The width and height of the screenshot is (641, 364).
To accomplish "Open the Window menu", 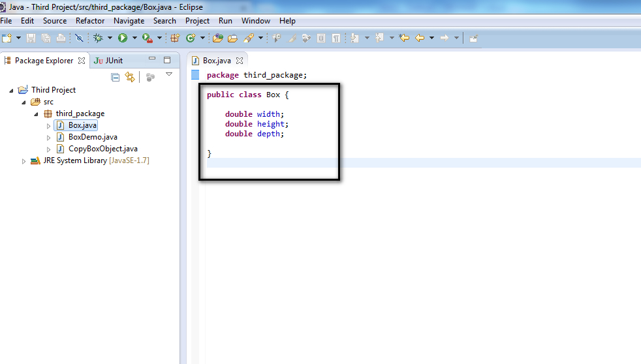I will click(x=255, y=21).
